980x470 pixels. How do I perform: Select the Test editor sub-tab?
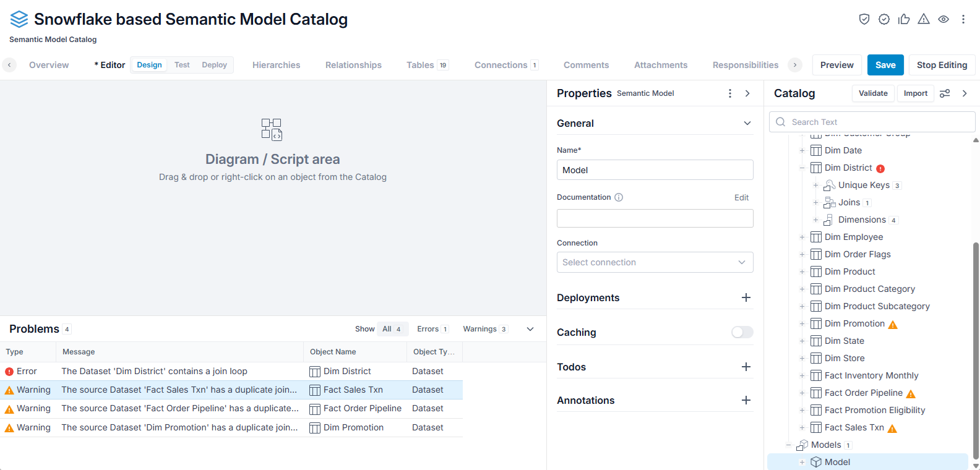(x=182, y=65)
